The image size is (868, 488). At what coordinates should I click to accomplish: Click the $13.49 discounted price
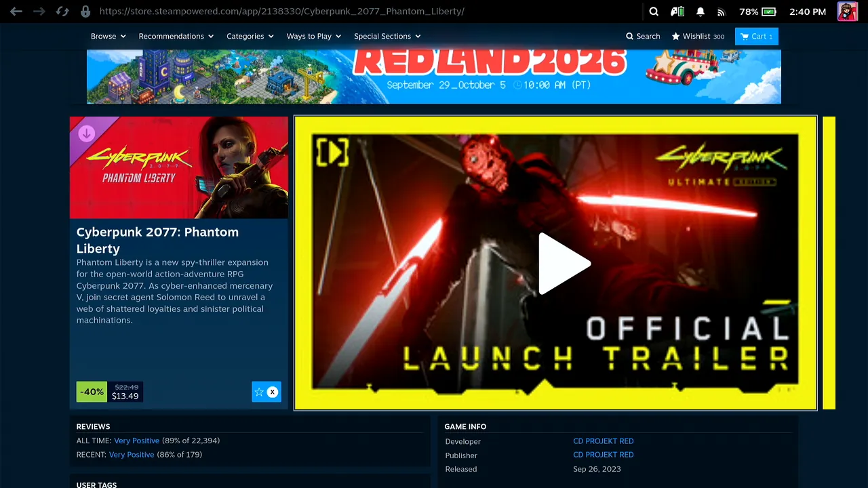[125, 396]
